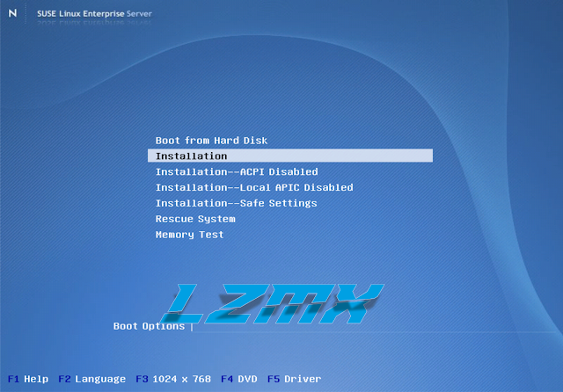The image size is (563, 392).
Task: Select Installation--ACPI Disabled option
Action: (x=237, y=171)
